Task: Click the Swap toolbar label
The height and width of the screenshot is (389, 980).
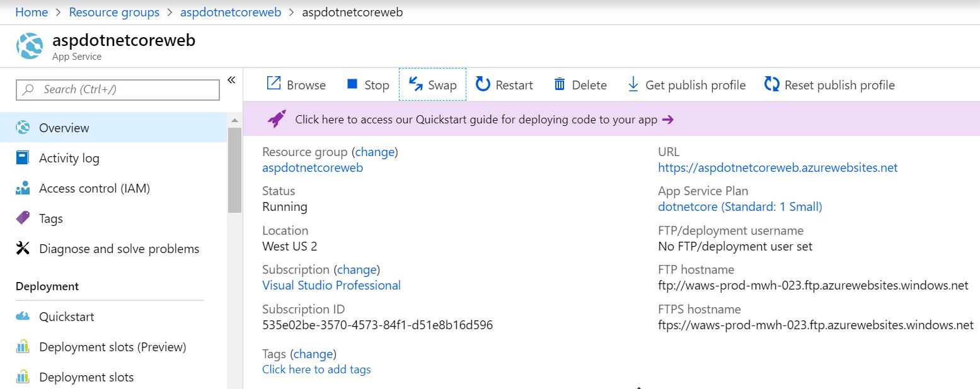Action: click(442, 85)
